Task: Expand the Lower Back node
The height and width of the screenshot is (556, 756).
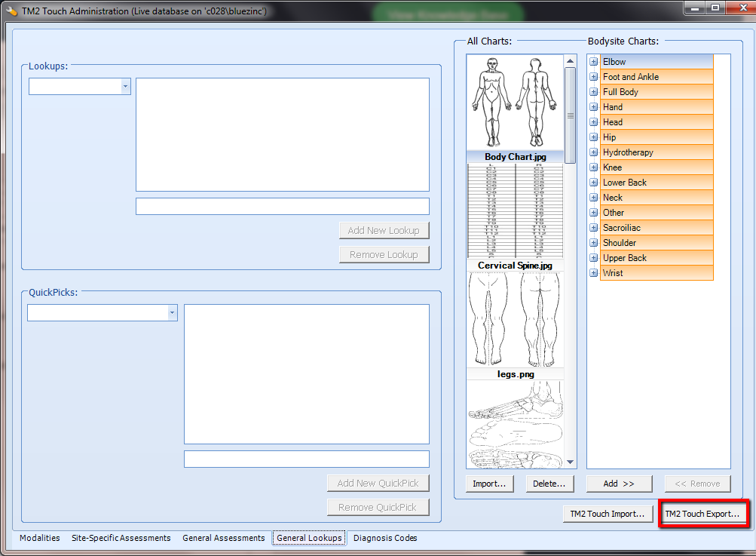Action: coord(593,183)
